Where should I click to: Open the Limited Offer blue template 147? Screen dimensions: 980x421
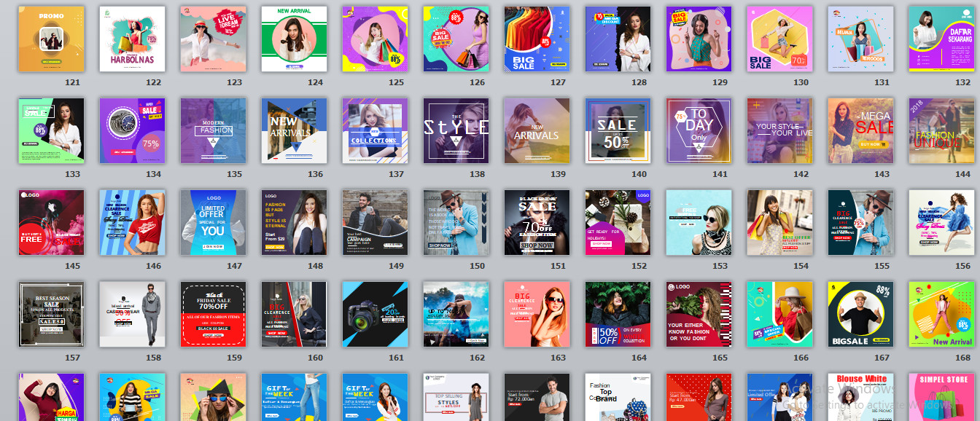tap(213, 223)
